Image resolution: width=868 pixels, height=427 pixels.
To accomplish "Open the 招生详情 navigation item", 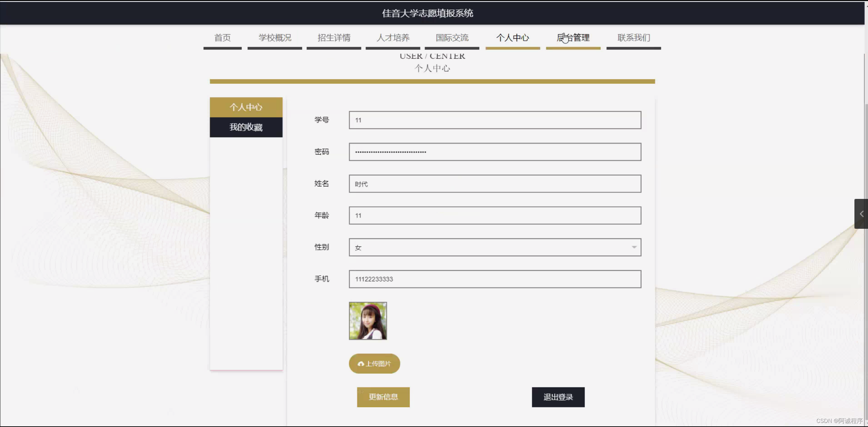I will tap(334, 38).
